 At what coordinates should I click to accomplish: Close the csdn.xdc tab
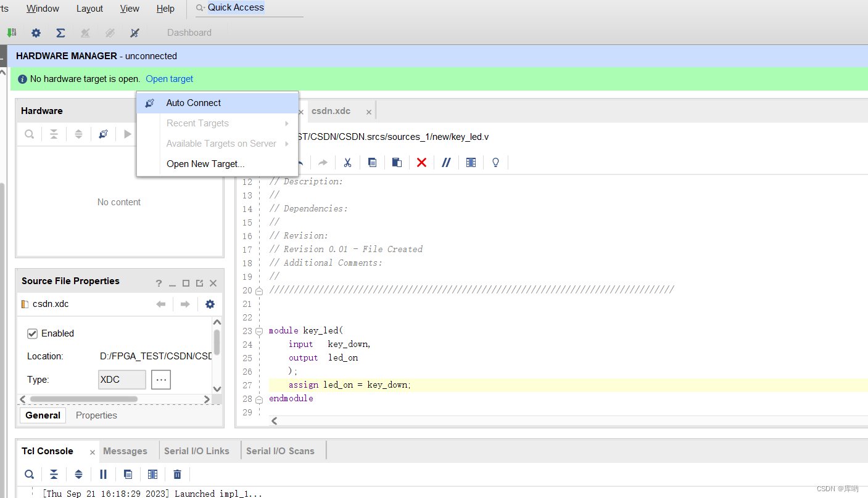[x=368, y=112]
